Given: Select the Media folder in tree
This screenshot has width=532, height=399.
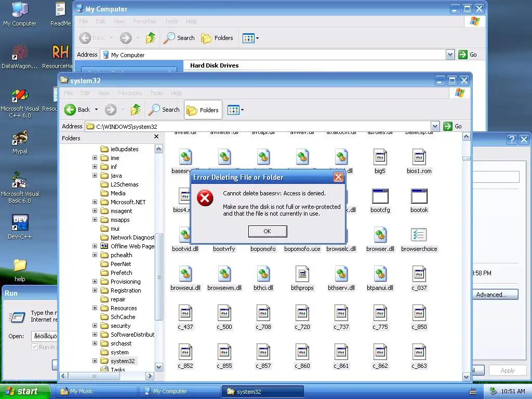Looking at the screenshot, I should pos(114,193).
